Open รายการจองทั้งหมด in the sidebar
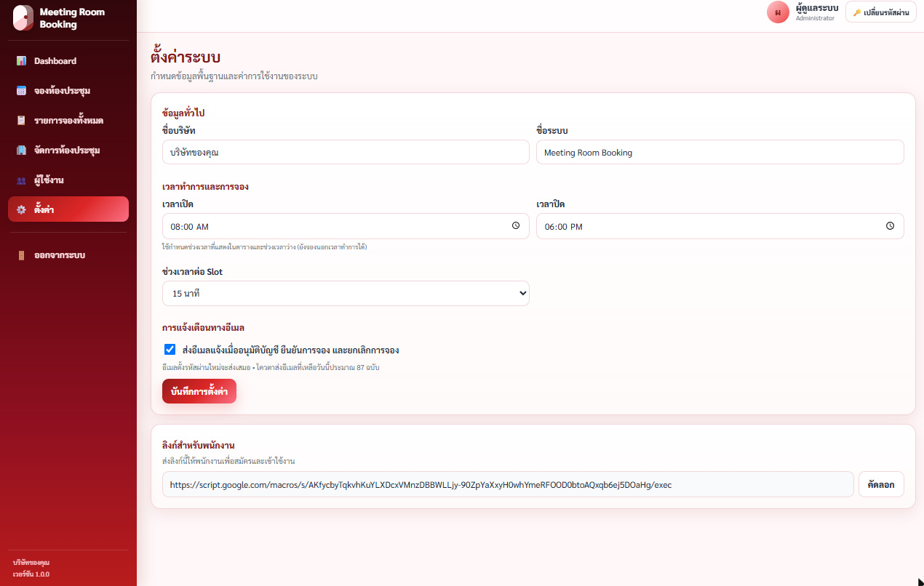 [68, 121]
